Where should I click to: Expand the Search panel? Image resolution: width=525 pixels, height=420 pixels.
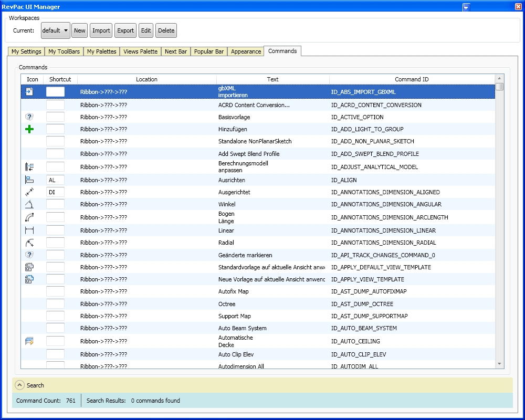20,385
